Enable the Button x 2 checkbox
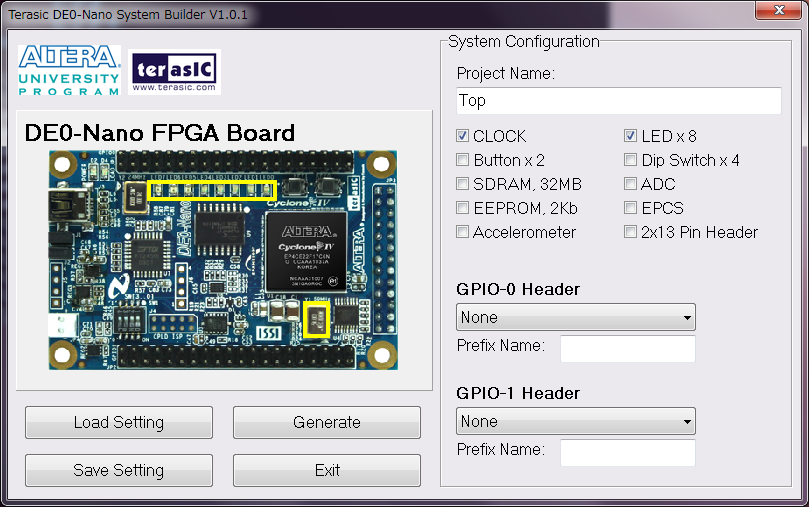This screenshot has width=809, height=507. pos(463,160)
